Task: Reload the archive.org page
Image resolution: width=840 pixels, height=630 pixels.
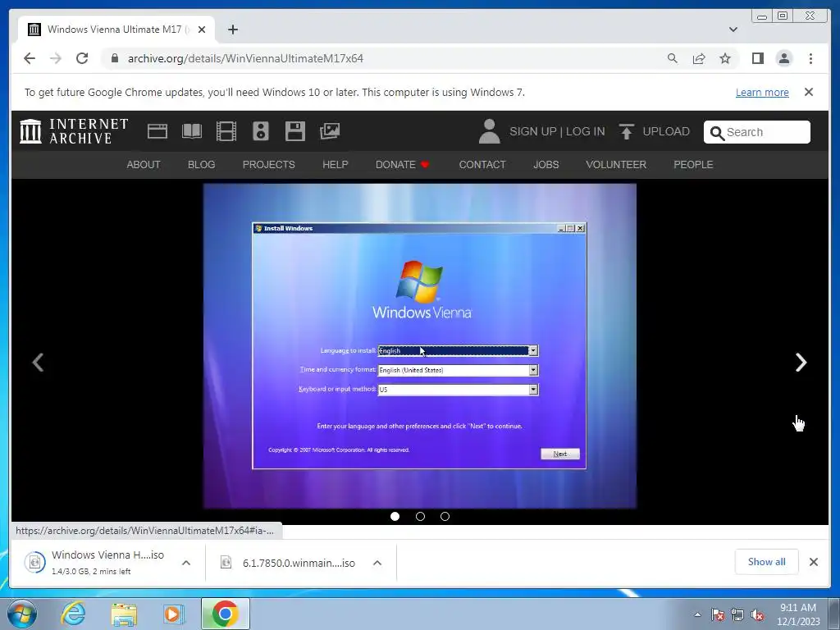Action: click(82, 58)
